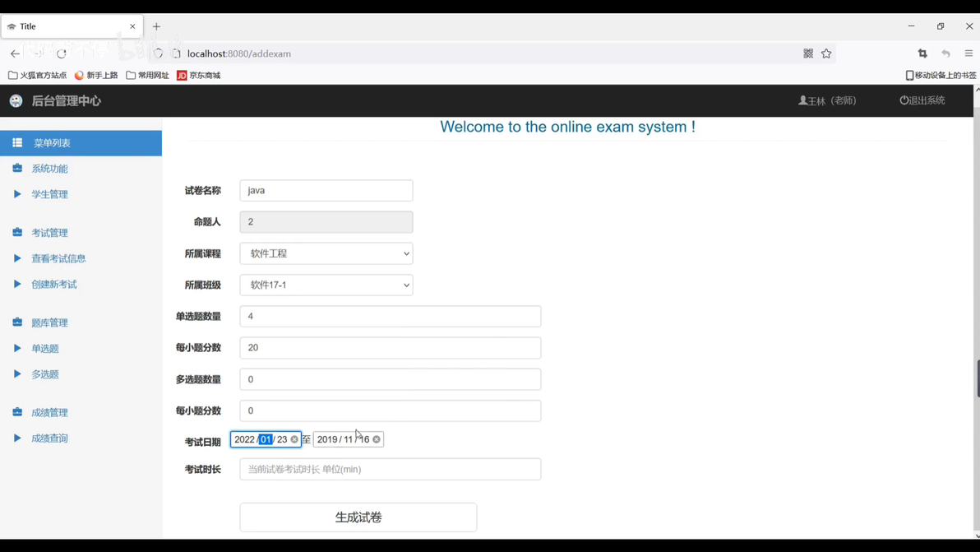Click the screenshot crop icon in toolbar
The image size is (980, 552).
pos(922,53)
